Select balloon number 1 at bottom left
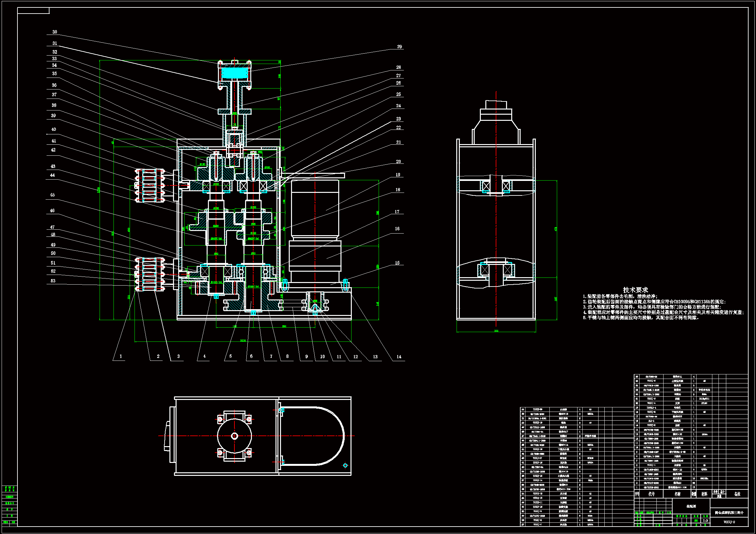Screen dimensions: 756x534 tap(121, 356)
